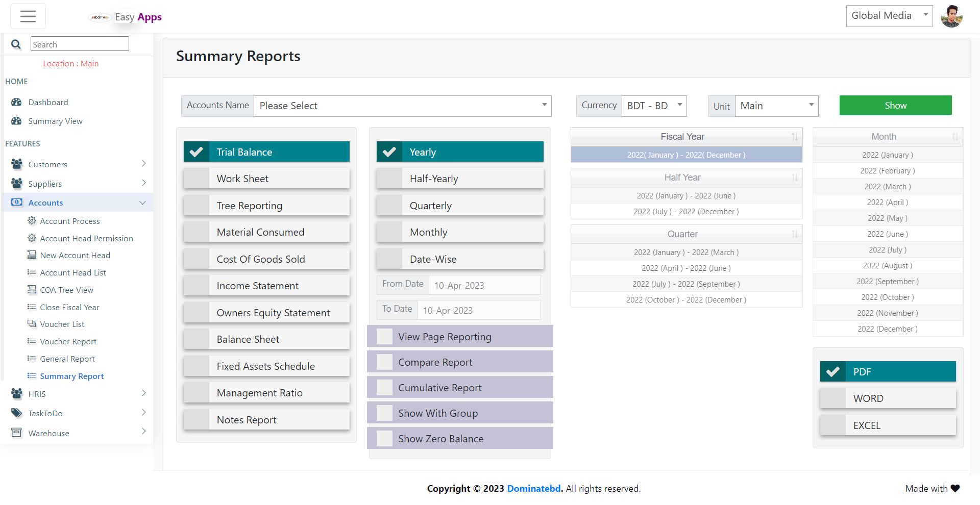The width and height of the screenshot is (980, 505).
Task: Click the Account Head List icon
Action: click(32, 272)
